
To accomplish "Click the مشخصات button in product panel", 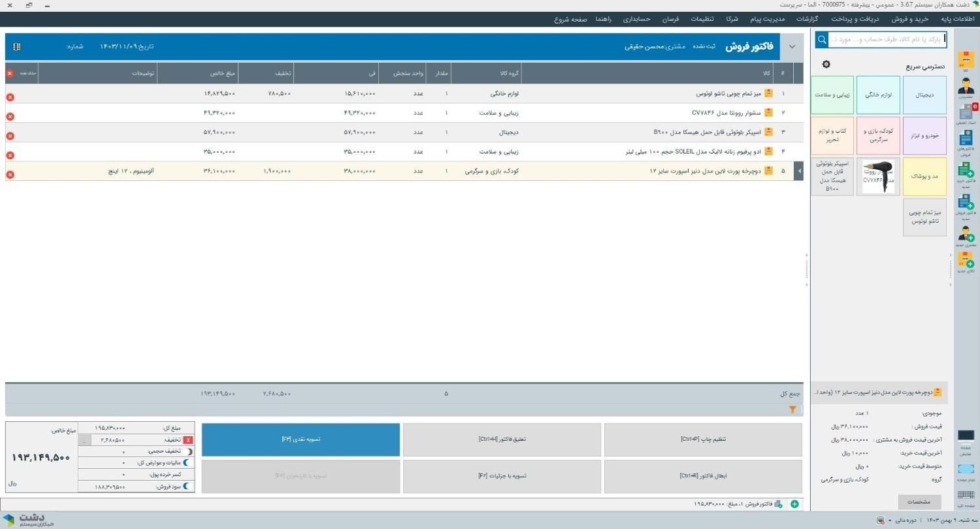I will pos(919,502).
